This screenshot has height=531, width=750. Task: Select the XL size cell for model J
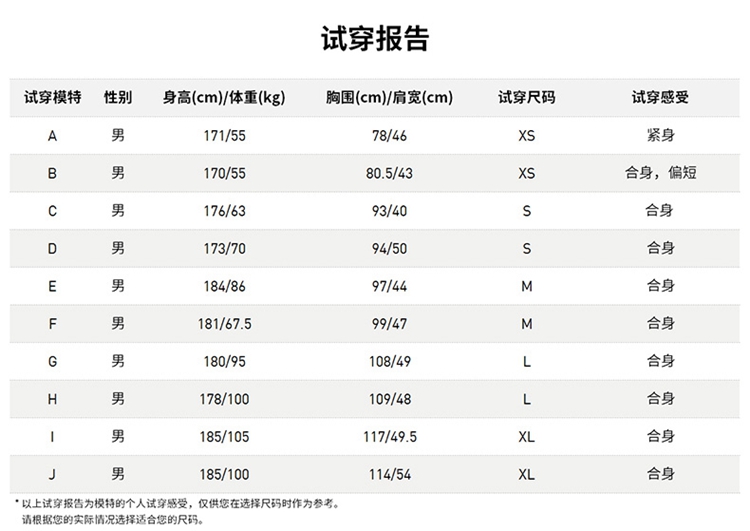[x=526, y=474]
